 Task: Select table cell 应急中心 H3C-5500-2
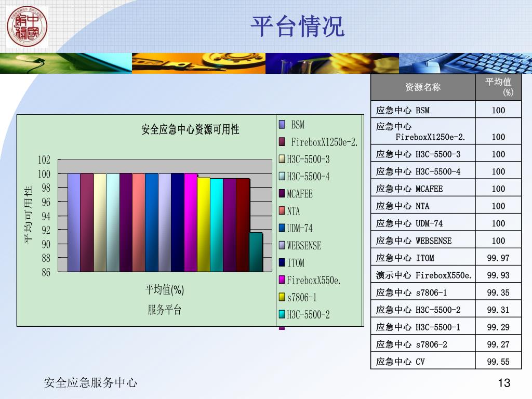point(423,310)
